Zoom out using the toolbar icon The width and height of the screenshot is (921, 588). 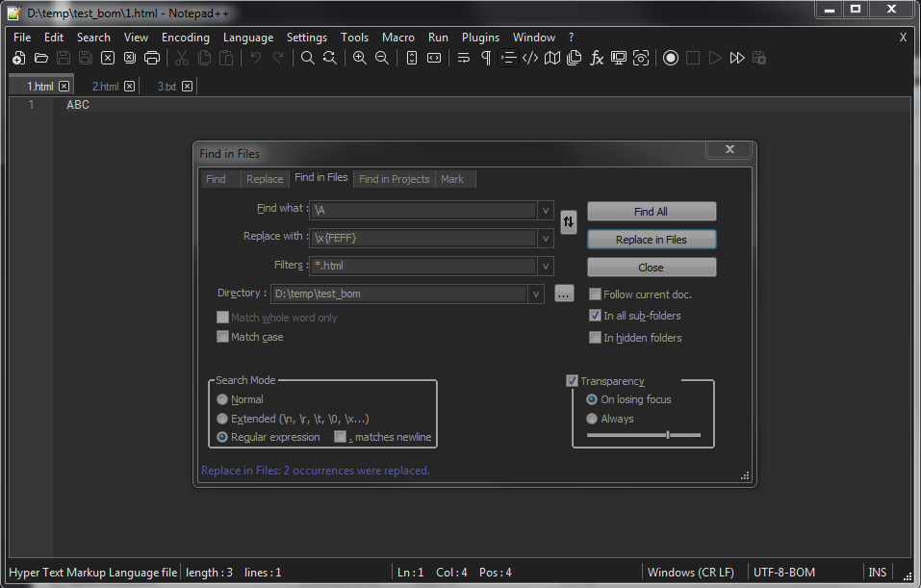[x=382, y=58]
